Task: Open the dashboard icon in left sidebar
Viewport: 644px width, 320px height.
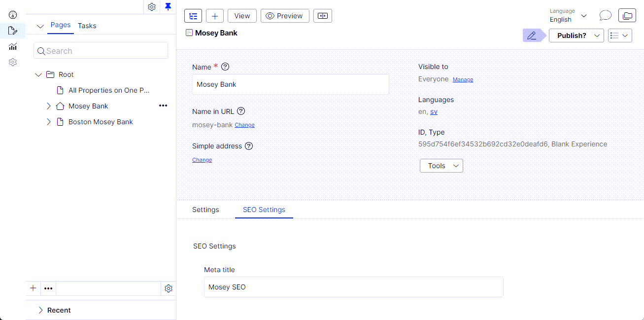Action: [13, 15]
